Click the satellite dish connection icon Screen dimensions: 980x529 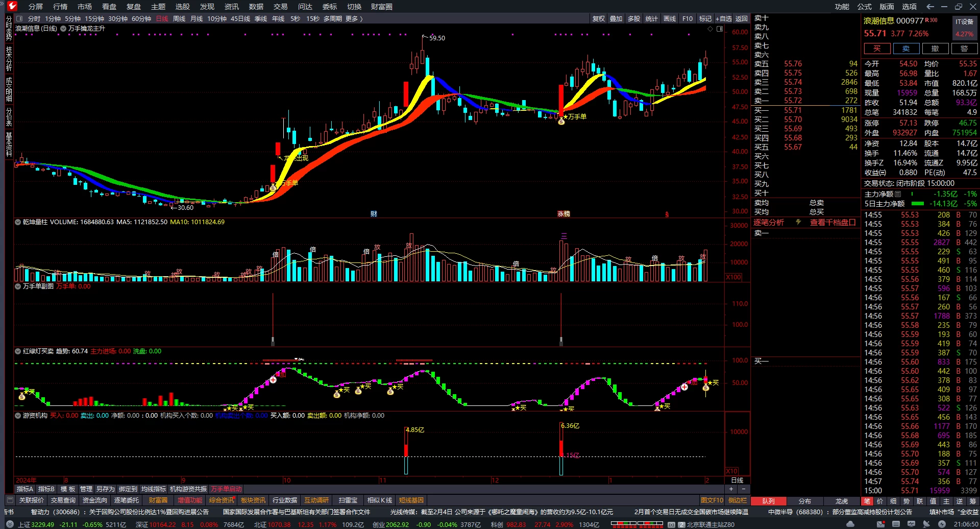(926, 524)
